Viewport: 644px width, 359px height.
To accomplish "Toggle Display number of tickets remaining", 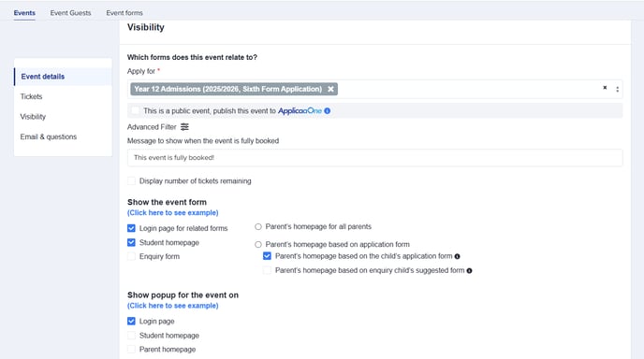I will 131,181.
